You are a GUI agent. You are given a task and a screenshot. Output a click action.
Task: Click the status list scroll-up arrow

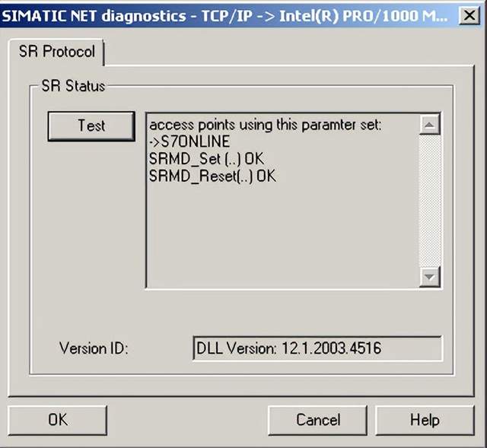coord(429,125)
